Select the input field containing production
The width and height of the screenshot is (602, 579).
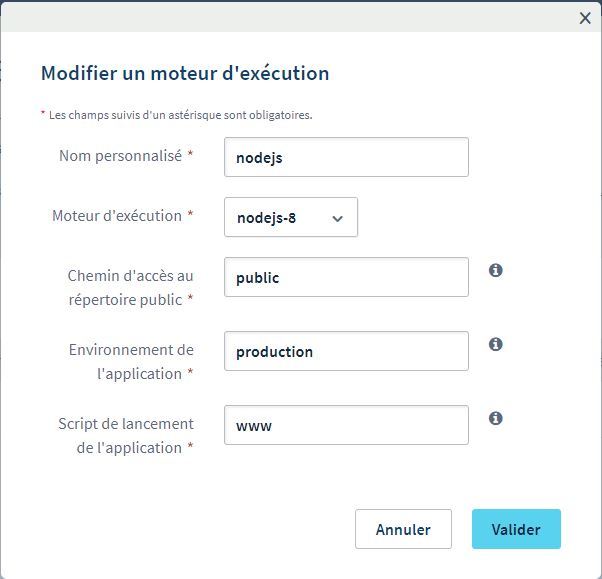click(346, 351)
